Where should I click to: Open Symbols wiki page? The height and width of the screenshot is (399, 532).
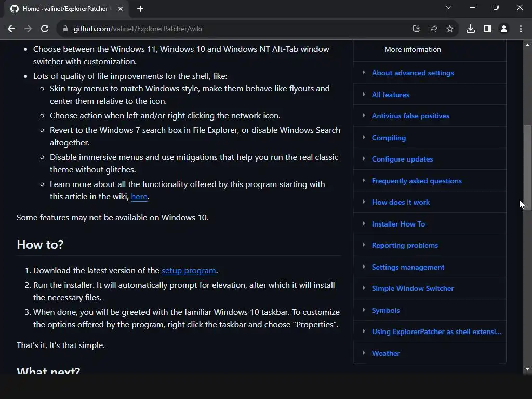pyautogui.click(x=386, y=310)
